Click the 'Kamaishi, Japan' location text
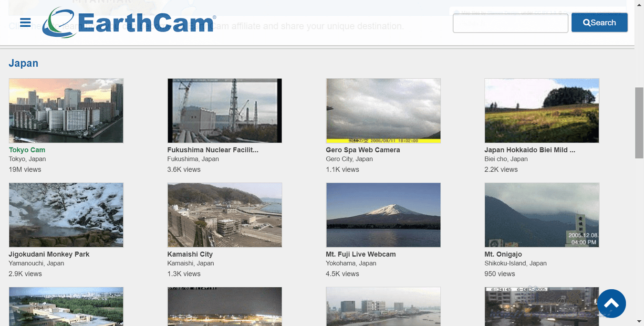Screen dimensions: 644x326 (191, 263)
